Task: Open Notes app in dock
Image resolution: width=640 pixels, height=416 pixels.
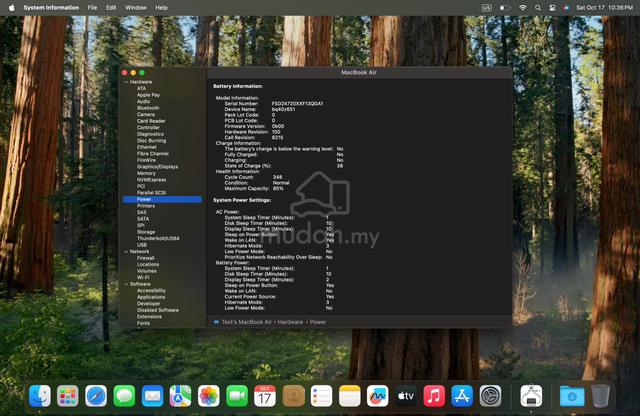Action: pos(349,396)
